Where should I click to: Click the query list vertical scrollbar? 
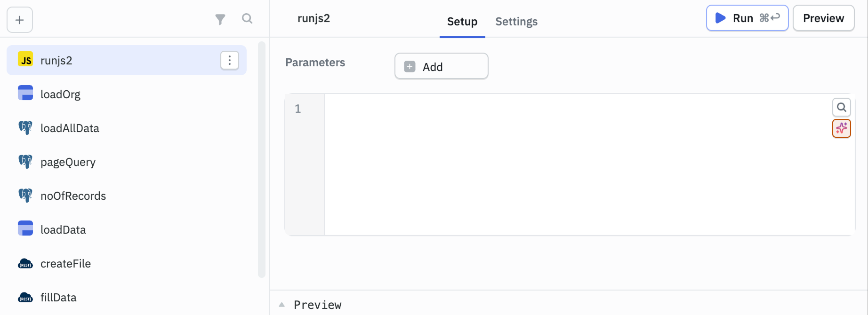pyautogui.click(x=262, y=160)
